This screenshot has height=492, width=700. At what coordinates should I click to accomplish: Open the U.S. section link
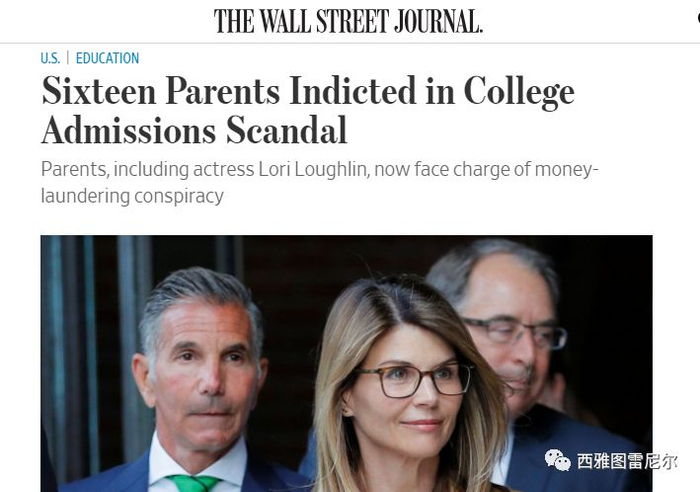pyautogui.click(x=50, y=58)
